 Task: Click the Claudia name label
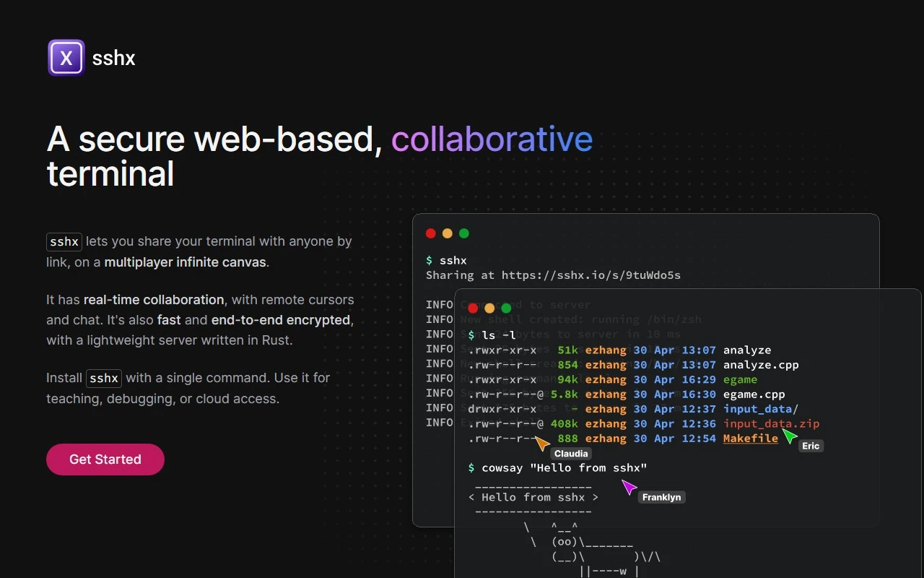tap(571, 454)
